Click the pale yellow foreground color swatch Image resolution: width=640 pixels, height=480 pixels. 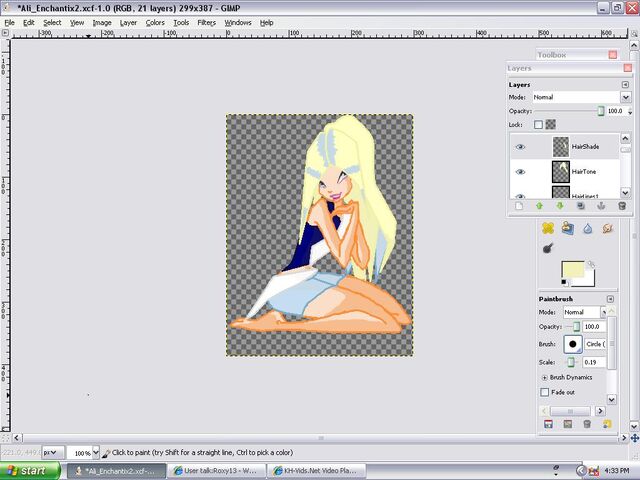pos(573,270)
